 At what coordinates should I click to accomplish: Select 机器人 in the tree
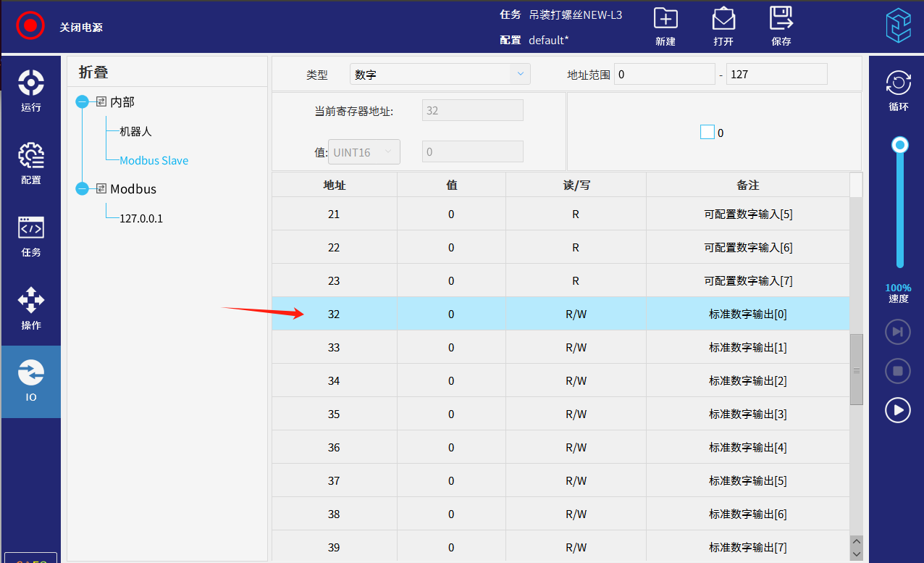135,132
